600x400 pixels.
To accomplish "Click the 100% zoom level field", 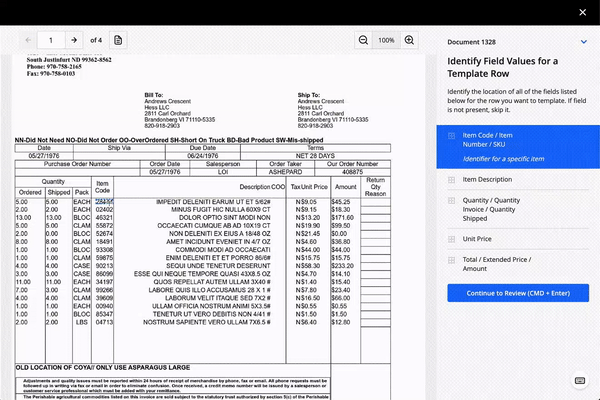I will pyautogui.click(x=386, y=40).
